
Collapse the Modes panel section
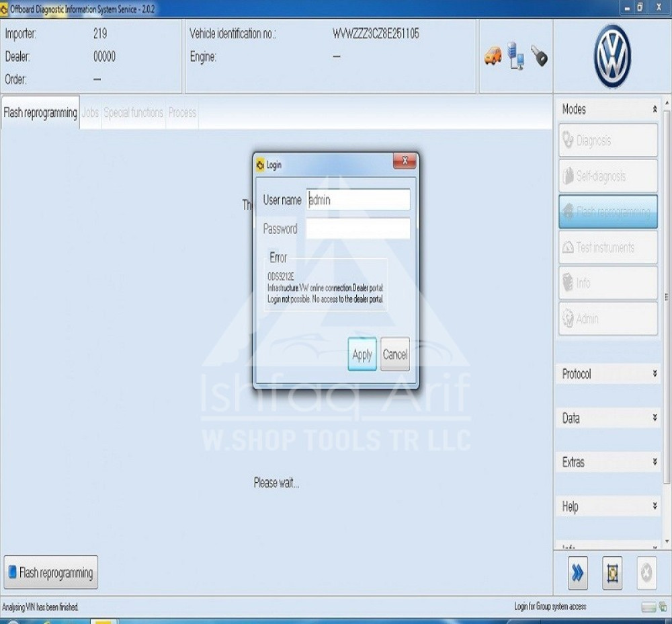[655, 109]
